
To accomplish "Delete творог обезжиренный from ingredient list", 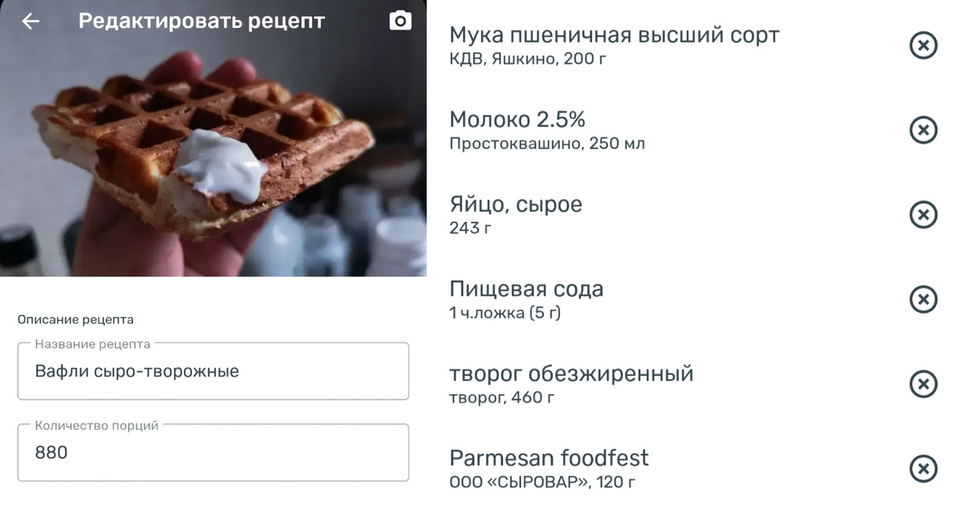I will pos(923,384).
